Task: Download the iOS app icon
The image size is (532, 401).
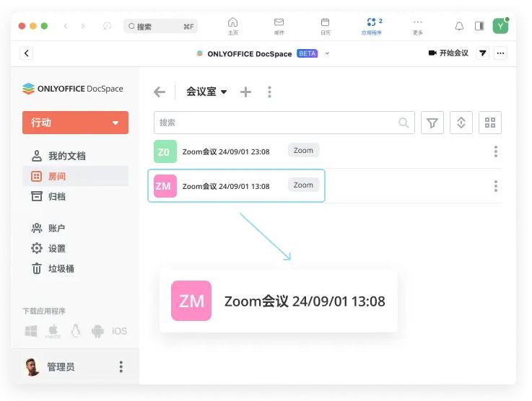Action: (119, 331)
